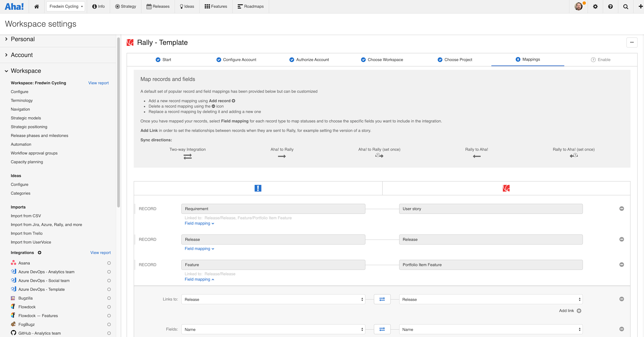Open the settings gear menu
The width and height of the screenshot is (644, 337).
(595, 6)
